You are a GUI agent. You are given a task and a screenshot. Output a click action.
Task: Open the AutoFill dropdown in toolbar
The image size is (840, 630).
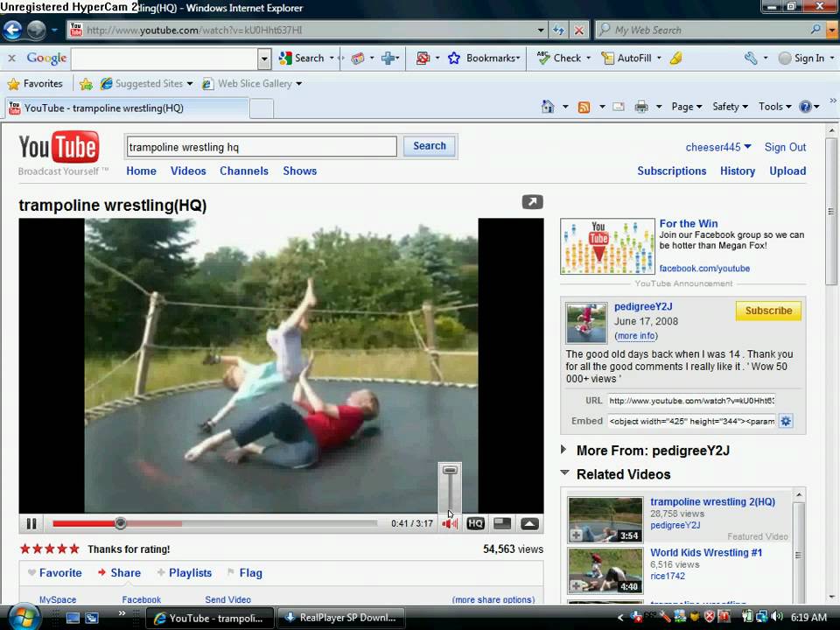tap(659, 58)
